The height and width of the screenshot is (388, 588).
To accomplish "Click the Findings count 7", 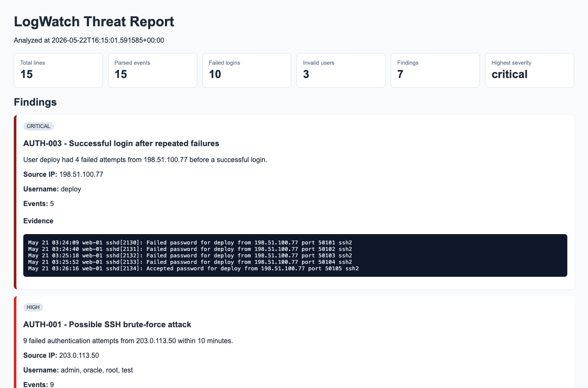I will (x=400, y=75).
